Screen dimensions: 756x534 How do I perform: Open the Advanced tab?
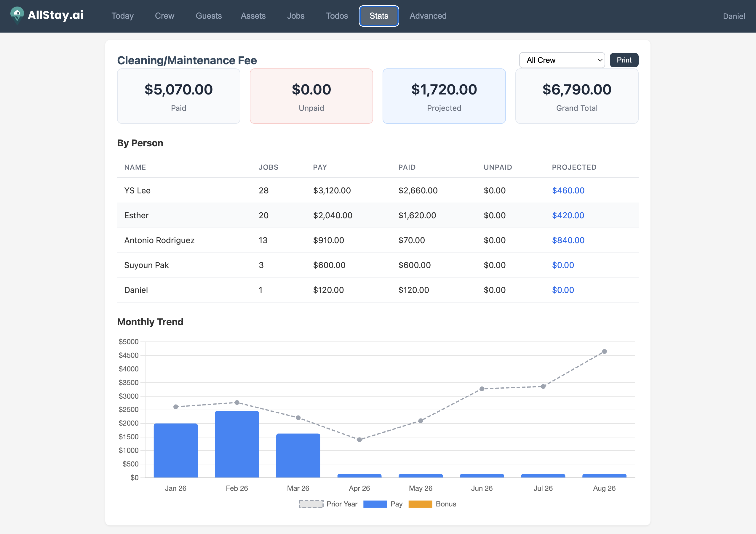(x=428, y=16)
